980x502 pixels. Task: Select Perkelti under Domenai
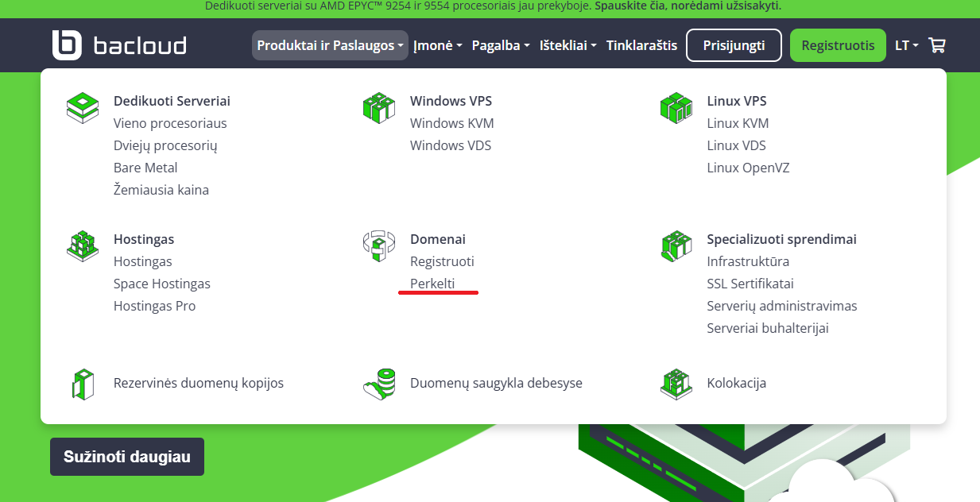pyautogui.click(x=432, y=284)
